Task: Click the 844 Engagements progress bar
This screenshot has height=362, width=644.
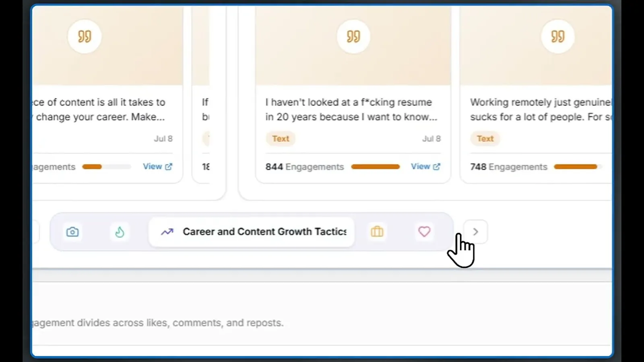Action: (376, 167)
